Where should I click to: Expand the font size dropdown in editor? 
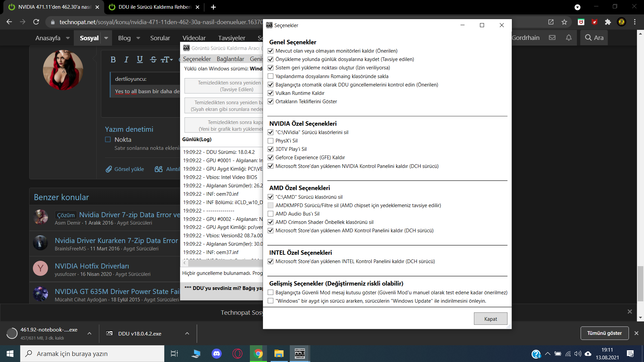click(x=167, y=60)
